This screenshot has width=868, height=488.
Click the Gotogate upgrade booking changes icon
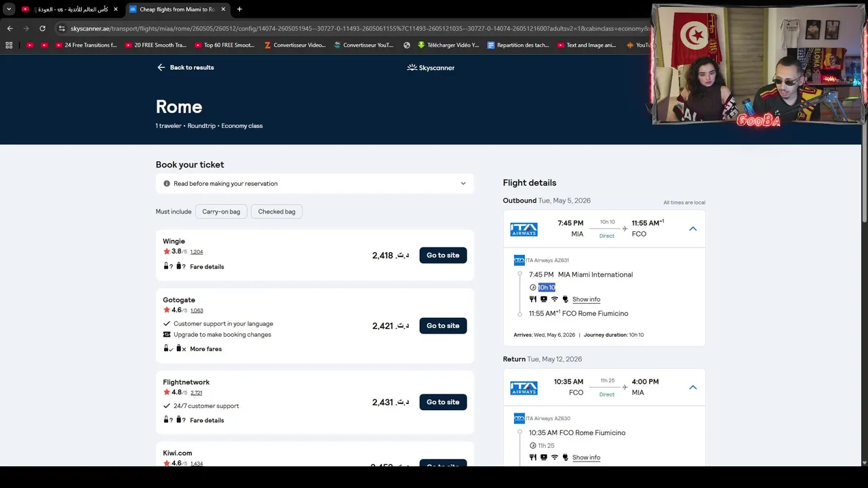[167, 335]
